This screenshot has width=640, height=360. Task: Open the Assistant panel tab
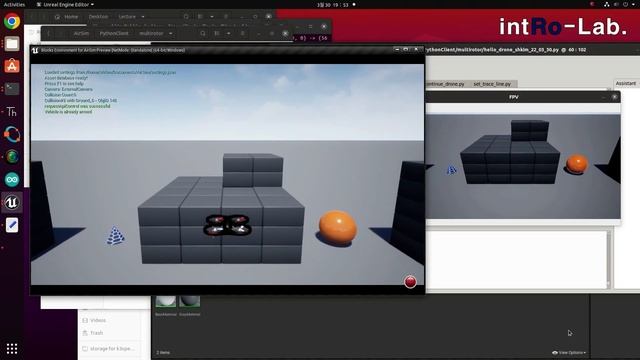pos(626,83)
